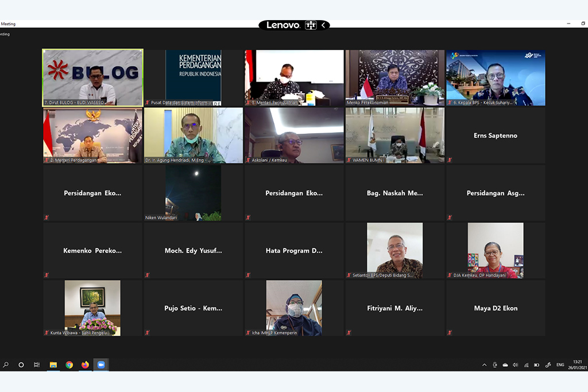588x392 pixels.
Task: Launch Firefox from the taskbar
Action: click(85, 364)
